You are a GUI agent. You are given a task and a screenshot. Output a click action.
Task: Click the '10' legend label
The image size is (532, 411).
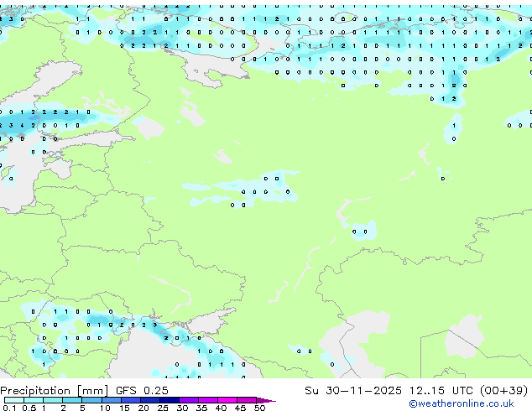[x=105, y=408]
